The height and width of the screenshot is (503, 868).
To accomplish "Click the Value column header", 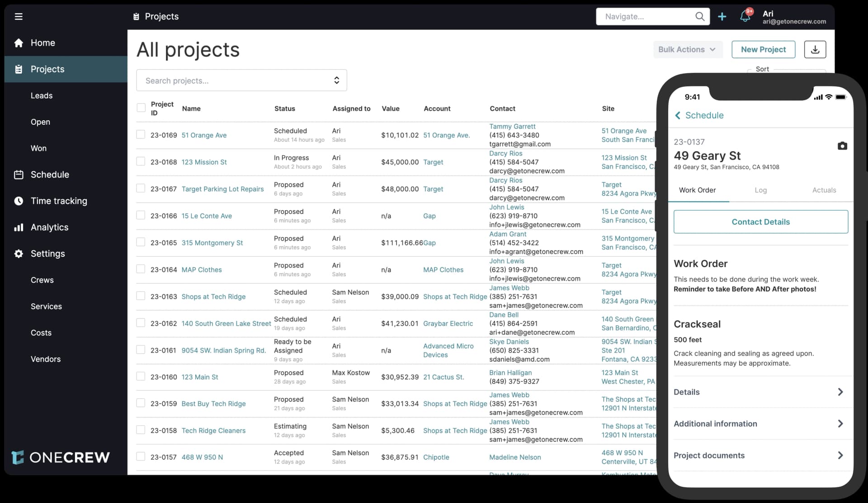I will 390,108.
